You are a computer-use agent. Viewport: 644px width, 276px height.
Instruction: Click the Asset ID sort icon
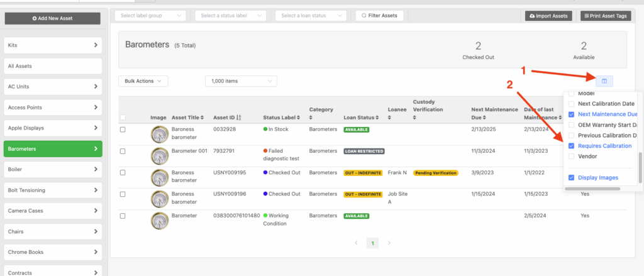pos(240,118)
